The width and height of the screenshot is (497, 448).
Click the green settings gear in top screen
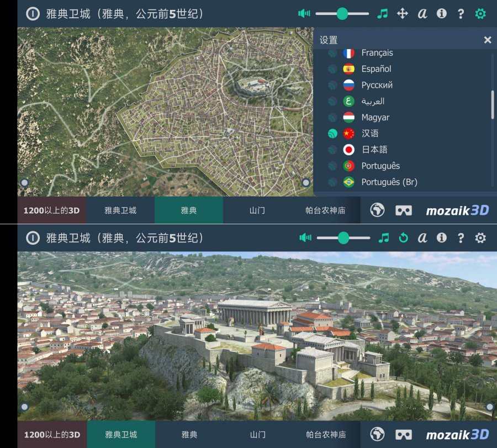[480, 14]
